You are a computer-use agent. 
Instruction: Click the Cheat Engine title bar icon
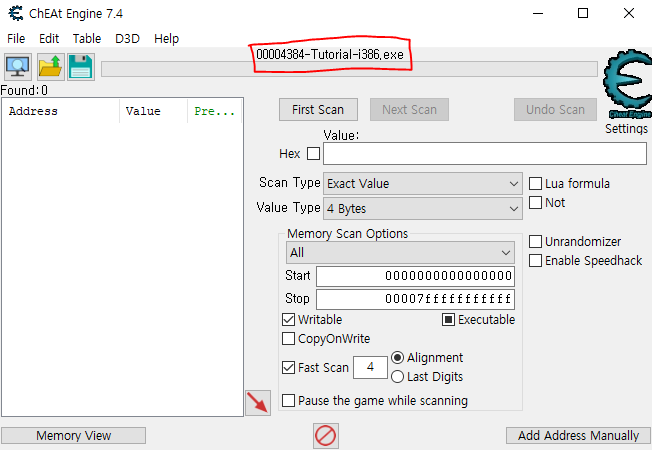click(x=16, y=13)
